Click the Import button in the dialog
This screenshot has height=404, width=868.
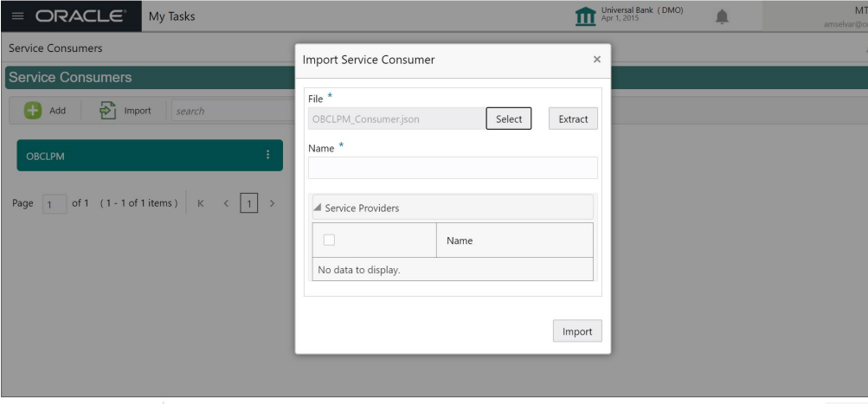(x=577, y=331)
